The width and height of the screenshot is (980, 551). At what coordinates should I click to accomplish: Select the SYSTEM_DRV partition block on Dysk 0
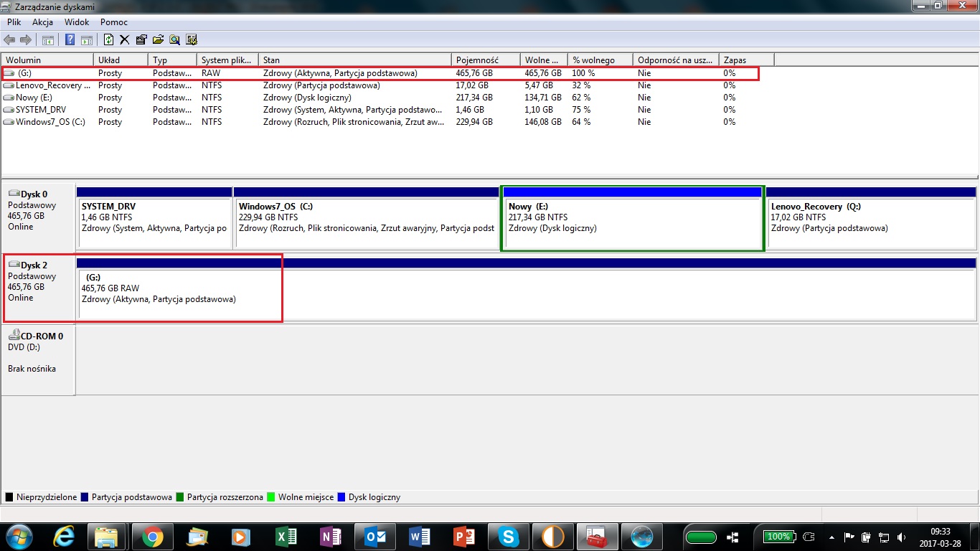(x=154, y=218)
